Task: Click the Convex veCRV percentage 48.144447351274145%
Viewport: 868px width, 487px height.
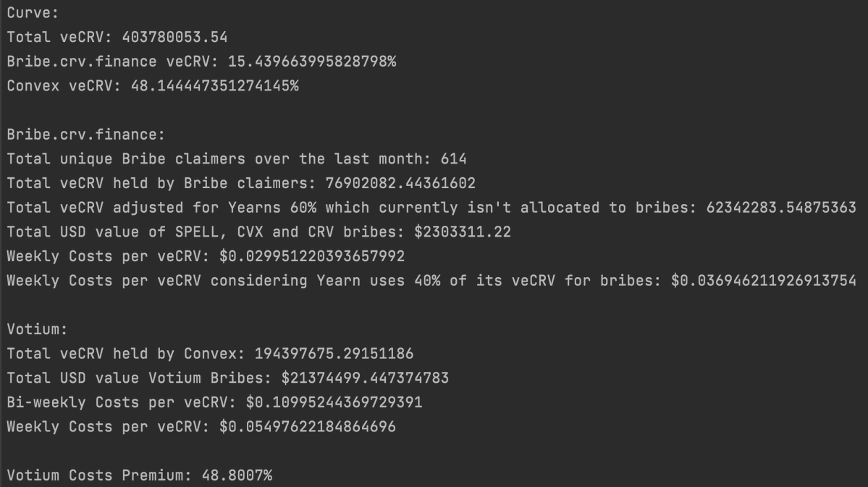Action: tap(214, 86)
